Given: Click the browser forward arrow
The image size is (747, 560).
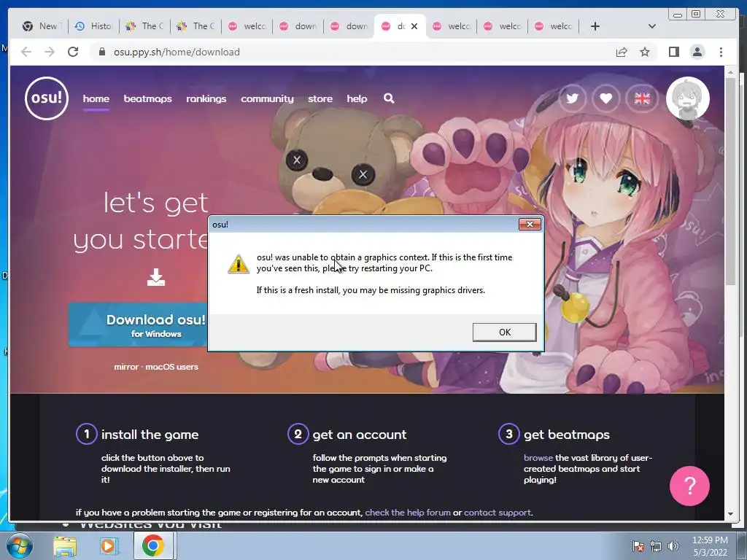Looking at the screenshot, I should 50,52.
